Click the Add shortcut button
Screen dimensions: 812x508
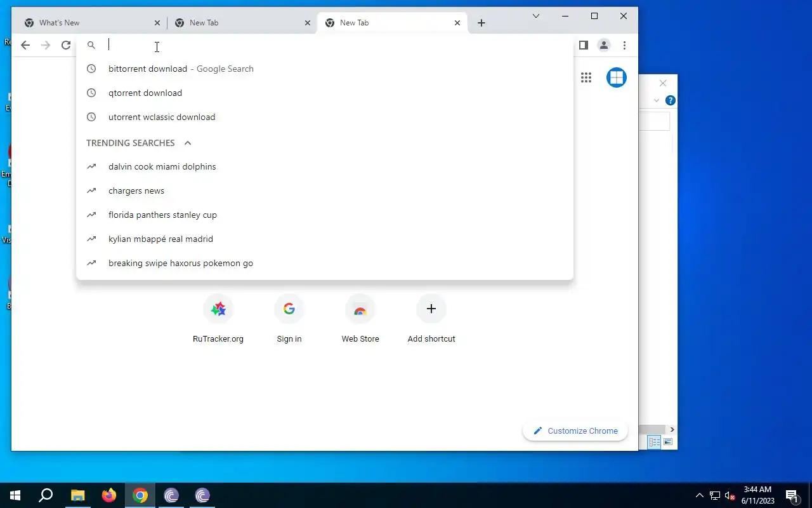[x=431, y=319]
